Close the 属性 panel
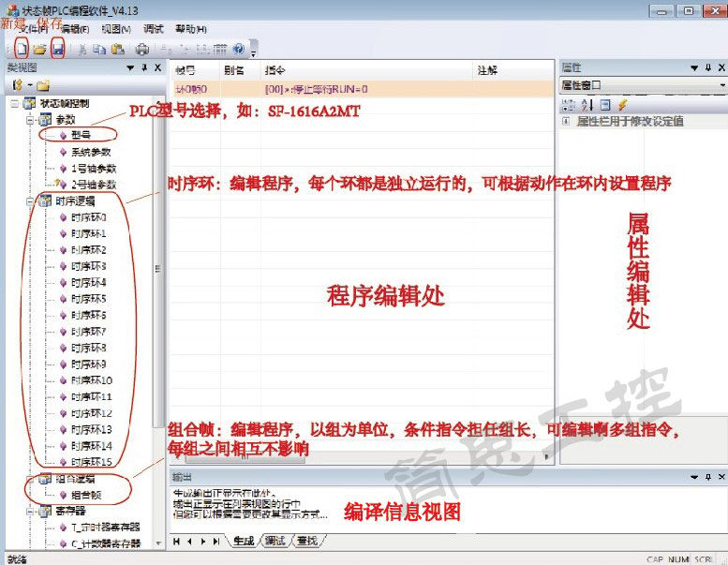Image resolution: width=728 pixels, height=565 pixels. 721,67
